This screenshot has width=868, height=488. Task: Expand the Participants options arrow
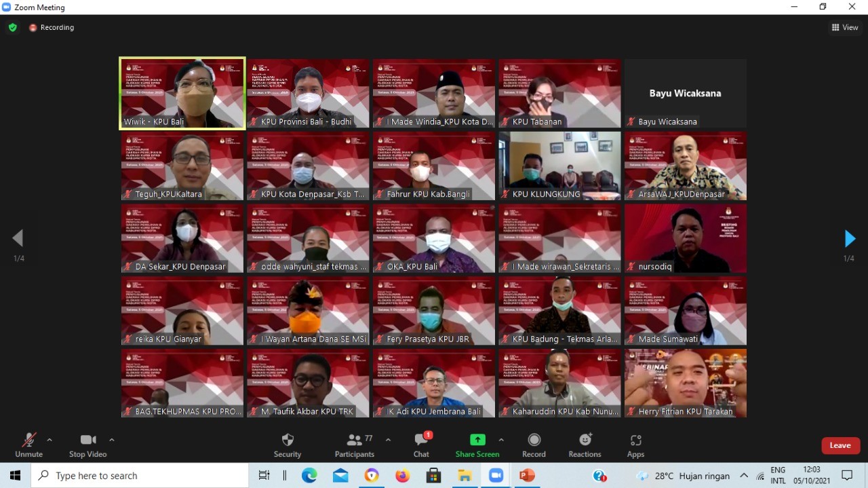coord(388,440)
